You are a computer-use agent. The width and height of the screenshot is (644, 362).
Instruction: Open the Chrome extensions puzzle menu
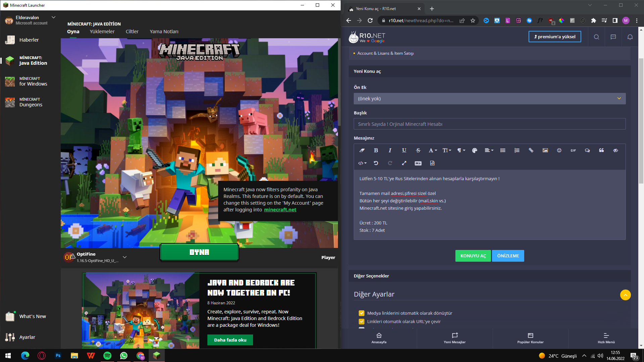coord(593,20)
